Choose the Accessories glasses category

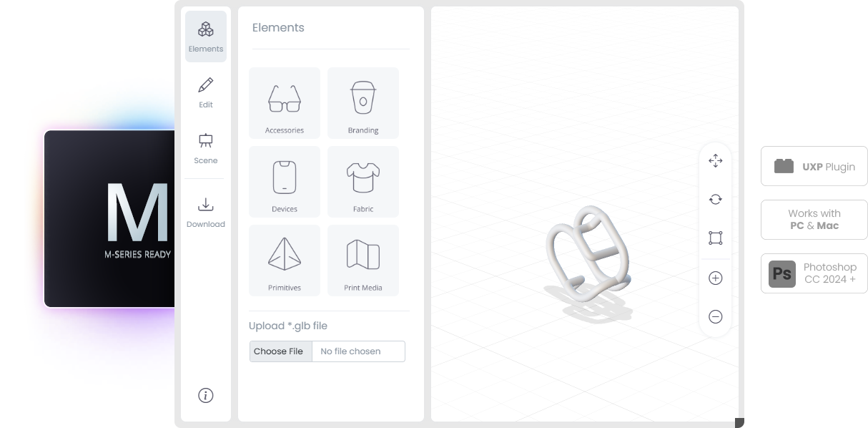coord(285,103)
